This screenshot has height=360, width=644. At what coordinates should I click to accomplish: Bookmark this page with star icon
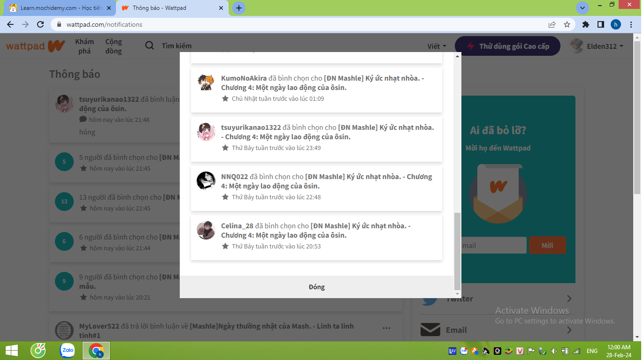(x=567, y=24)
